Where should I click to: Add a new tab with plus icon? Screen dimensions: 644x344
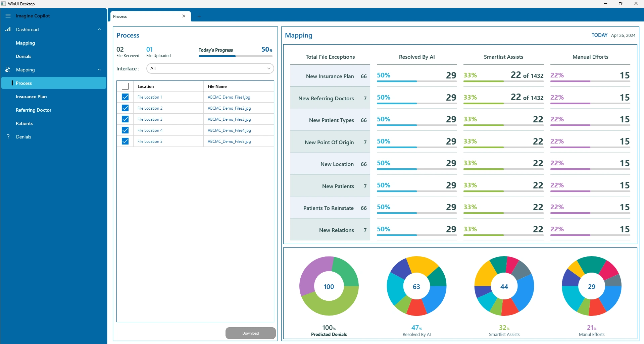click(199, 16)
